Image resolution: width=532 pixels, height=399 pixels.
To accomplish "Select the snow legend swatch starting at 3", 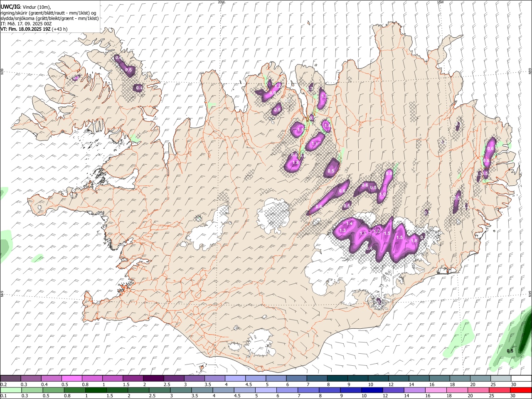I will point(195,379).
